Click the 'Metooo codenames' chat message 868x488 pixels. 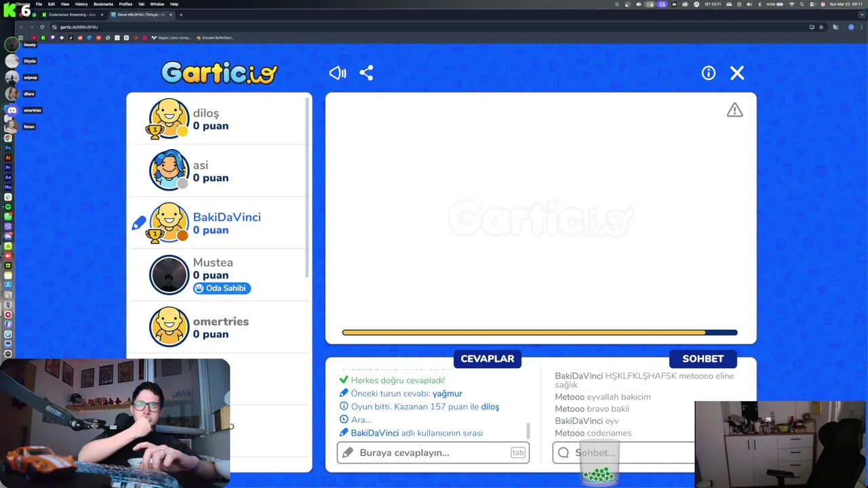593,433
